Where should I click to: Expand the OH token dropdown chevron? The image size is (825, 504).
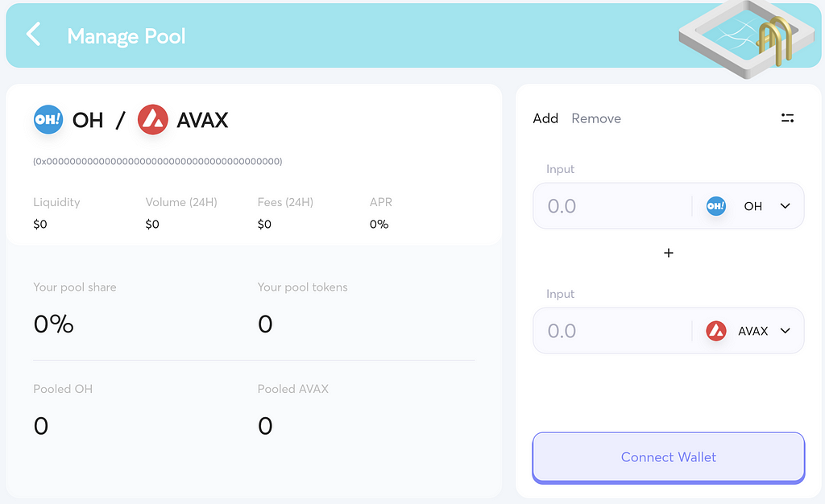point(785,206)
